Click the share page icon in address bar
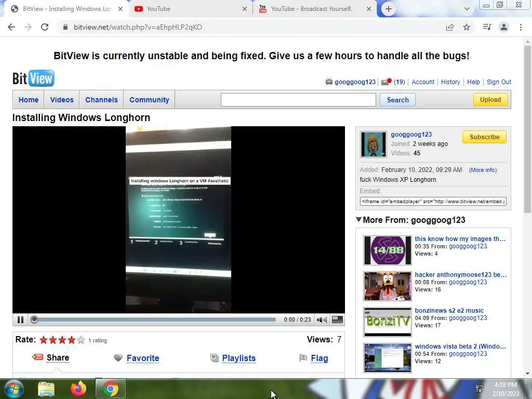Viewport: 532px width, 399px height. point(450,27)
